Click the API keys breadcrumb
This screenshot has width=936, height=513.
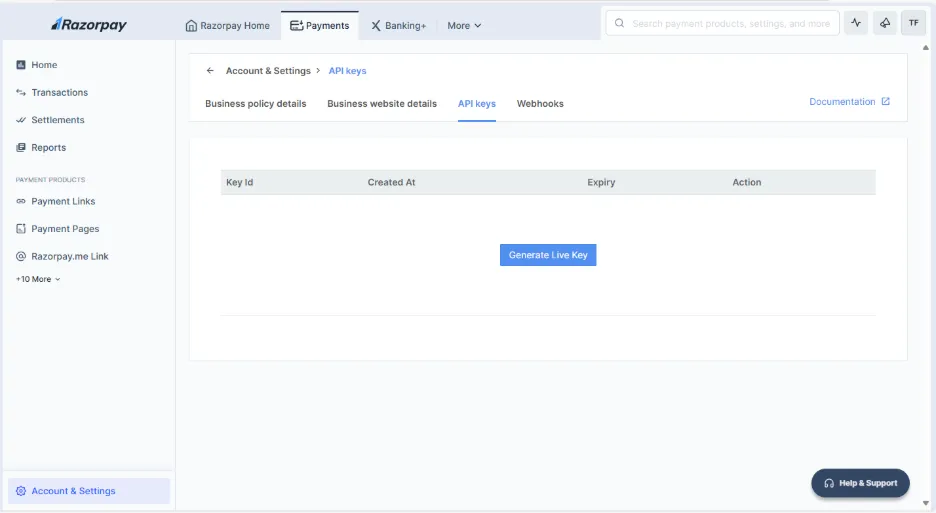(x=347, y=70)
